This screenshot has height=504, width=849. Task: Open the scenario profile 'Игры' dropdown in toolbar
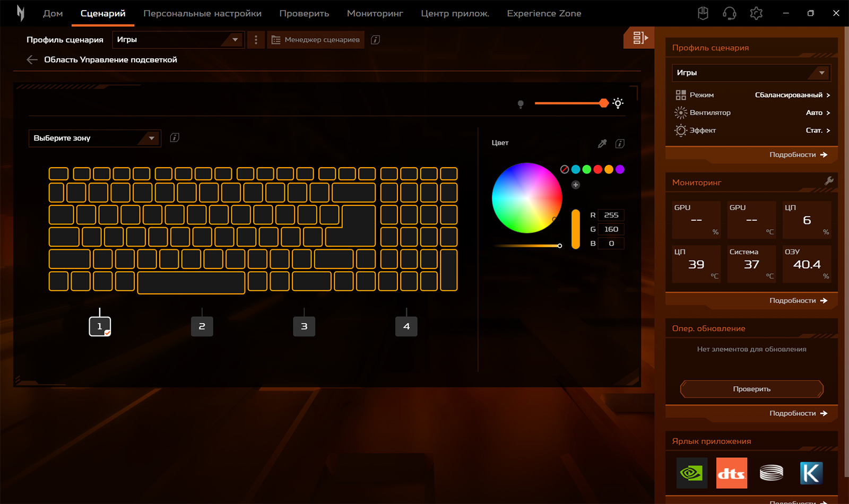(178, 40)
